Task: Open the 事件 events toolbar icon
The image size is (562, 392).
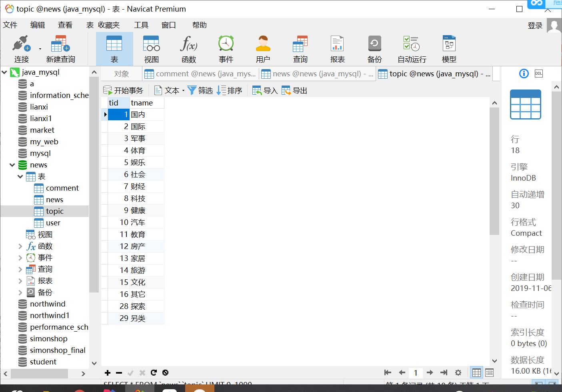Action: pyautogui.click(x=226, y=49)
